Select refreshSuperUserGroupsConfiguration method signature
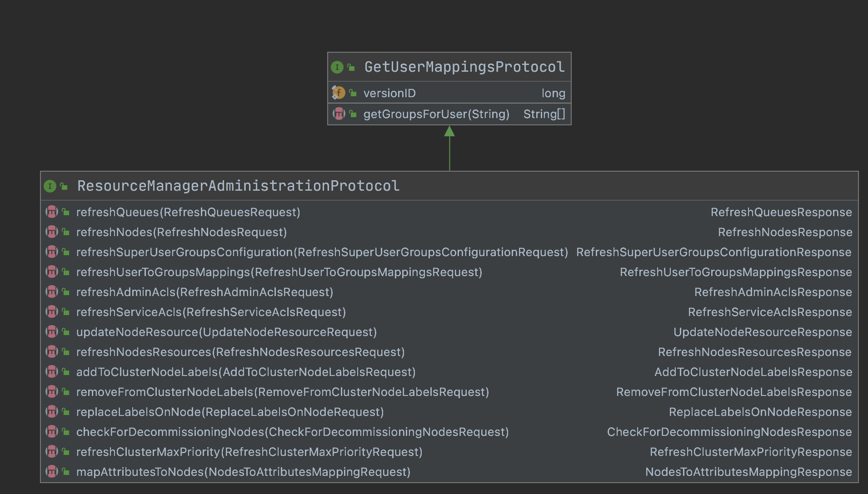This screenshot has height=494, width=868. pos(322,252)
